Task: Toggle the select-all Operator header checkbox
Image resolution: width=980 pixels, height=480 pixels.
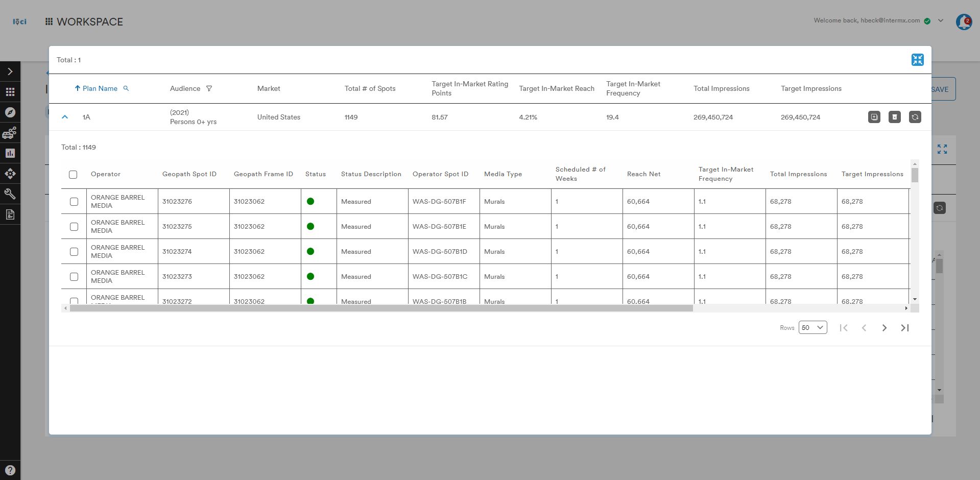Action: click(73, 175)
